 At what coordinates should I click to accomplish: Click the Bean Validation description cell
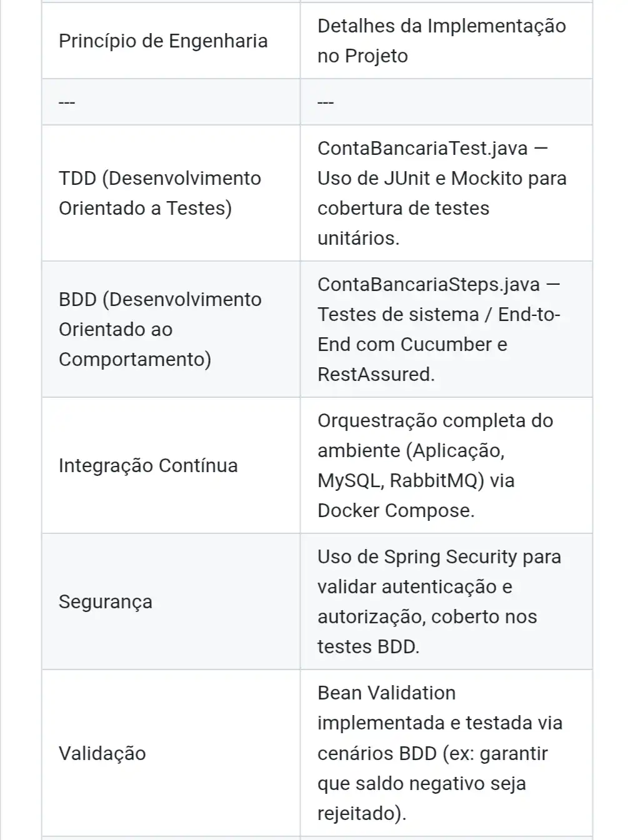click(440, 753)
